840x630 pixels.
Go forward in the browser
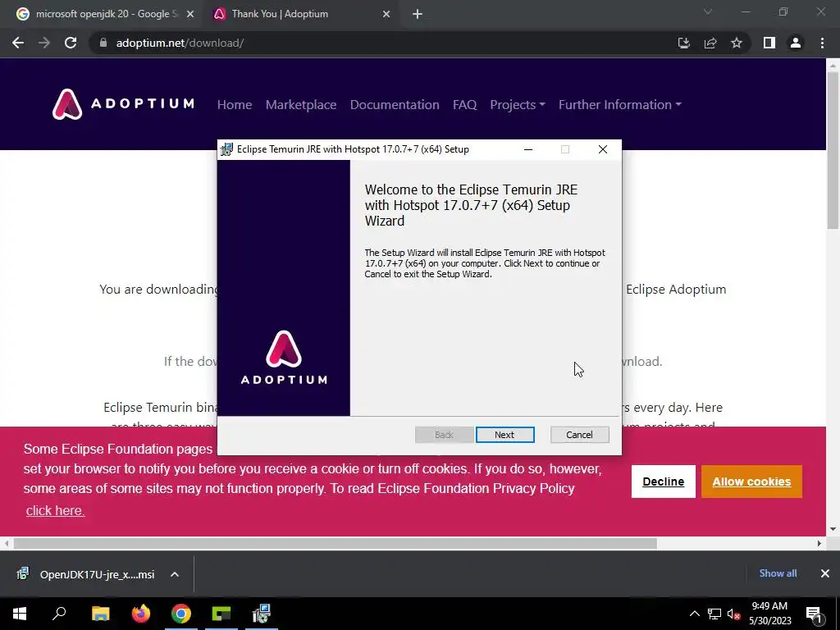44,43
